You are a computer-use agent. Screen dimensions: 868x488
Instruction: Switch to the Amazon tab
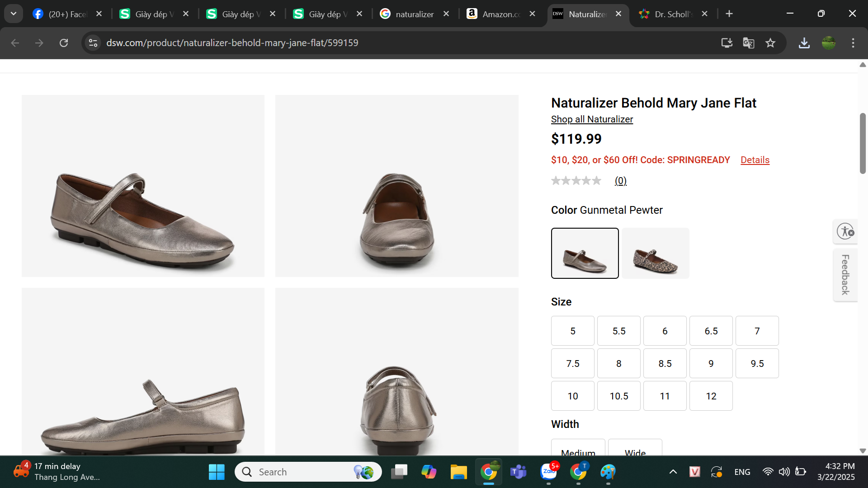(497, 14)
